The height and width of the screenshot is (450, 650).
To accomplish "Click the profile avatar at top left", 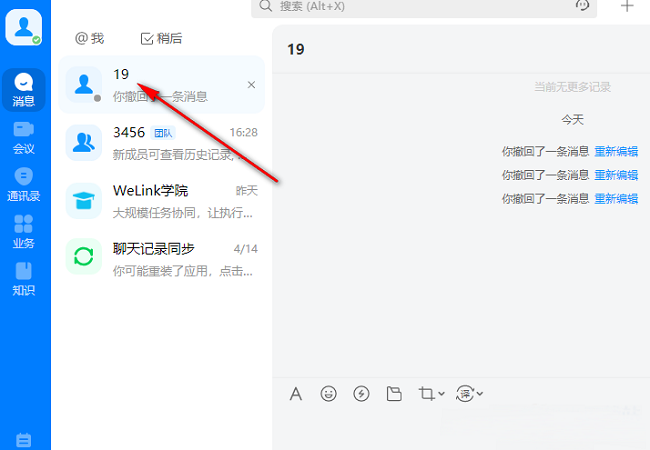I will (24, 27).
